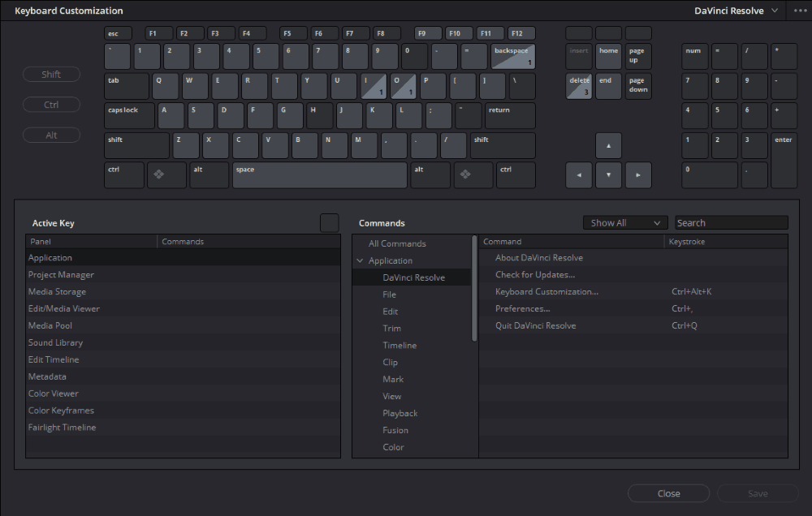Image resolution: width=812 pixels, height=516 pixels.
Task: Select the Edit Timeline panel row
Action: click(184, 359)
